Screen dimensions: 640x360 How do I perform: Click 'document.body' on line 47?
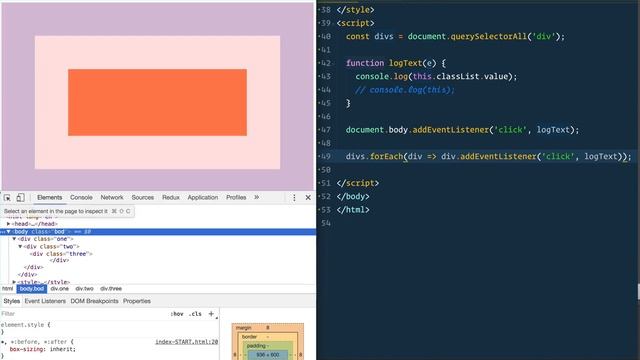click(x=376, y=130)
